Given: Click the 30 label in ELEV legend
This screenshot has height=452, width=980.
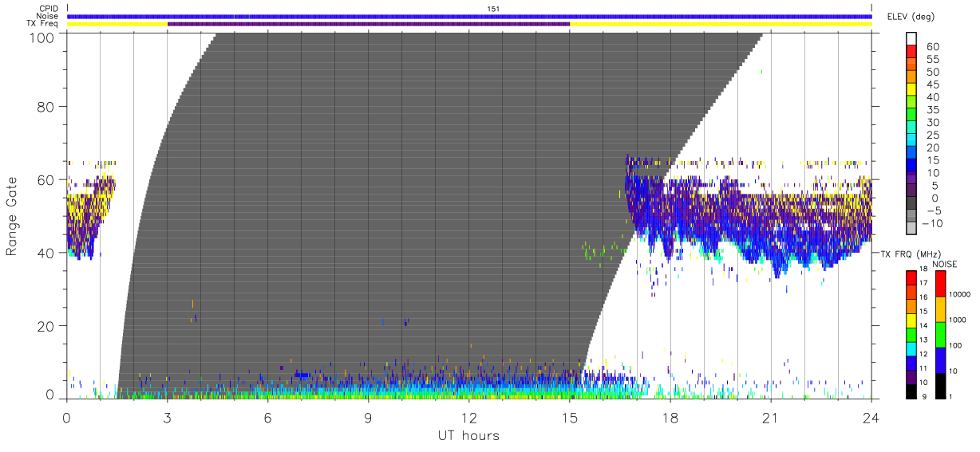Looking at the screenshot, I should 932,123.
